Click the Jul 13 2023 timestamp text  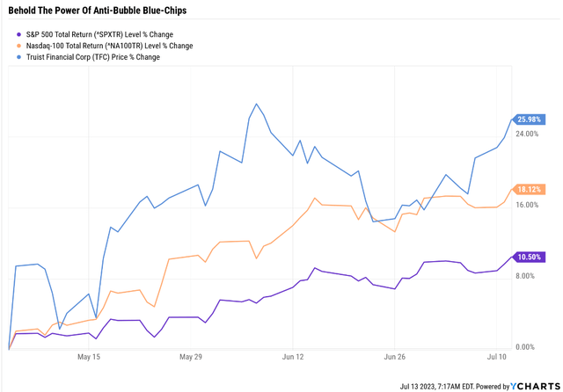coord(436,387)
